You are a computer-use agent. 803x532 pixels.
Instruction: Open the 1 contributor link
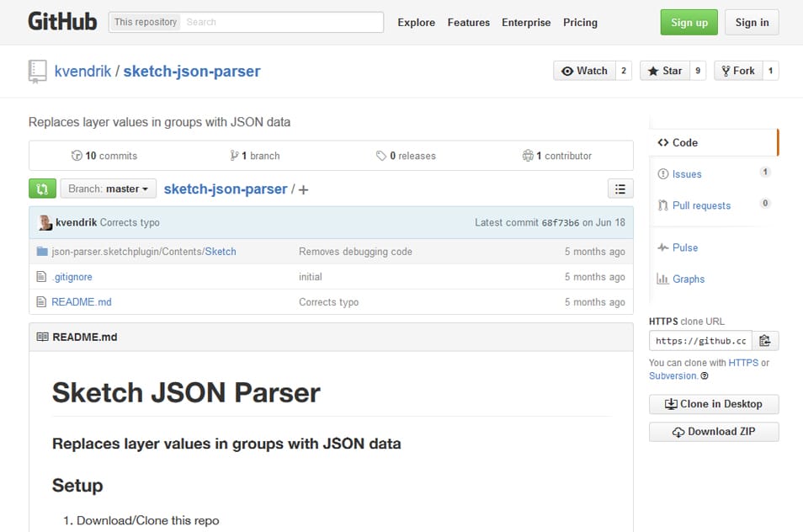click(x=556, y=156)
